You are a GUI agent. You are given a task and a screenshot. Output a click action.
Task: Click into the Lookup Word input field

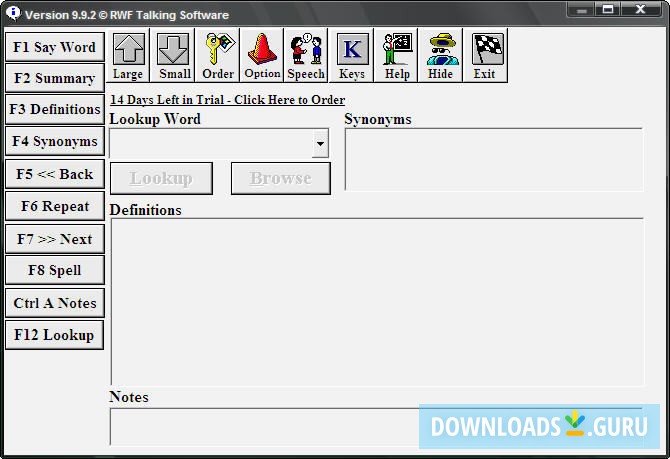click(x=211, y=143)
